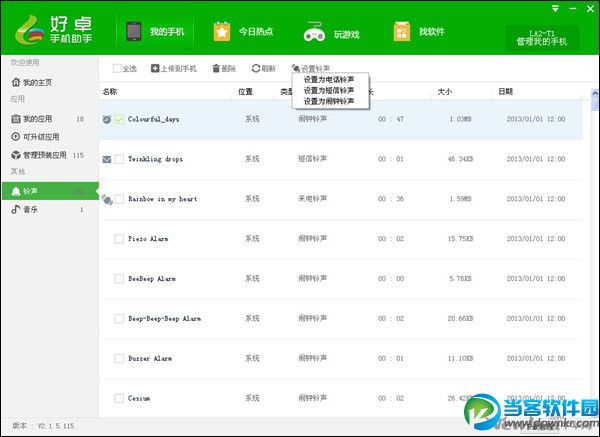Click the version V2.1.5.115 status text
This screenshot has width=600, height=437.
click(x=43, y=426)
